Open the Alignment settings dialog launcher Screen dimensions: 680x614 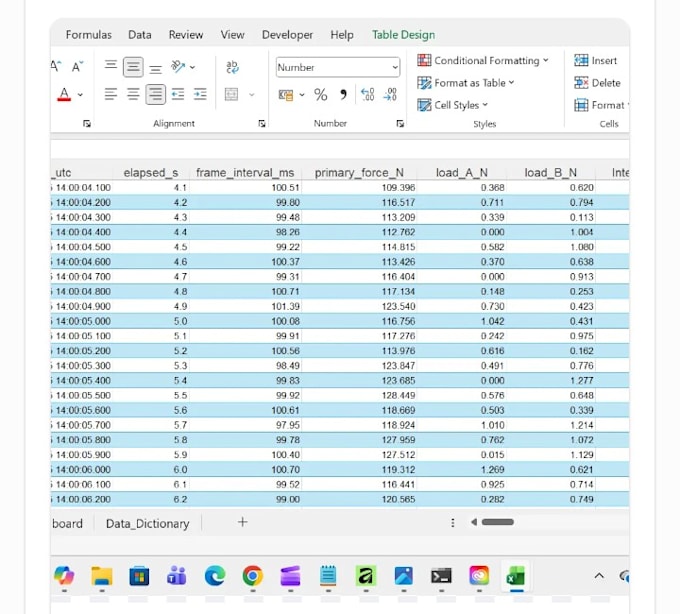point(262,124)
